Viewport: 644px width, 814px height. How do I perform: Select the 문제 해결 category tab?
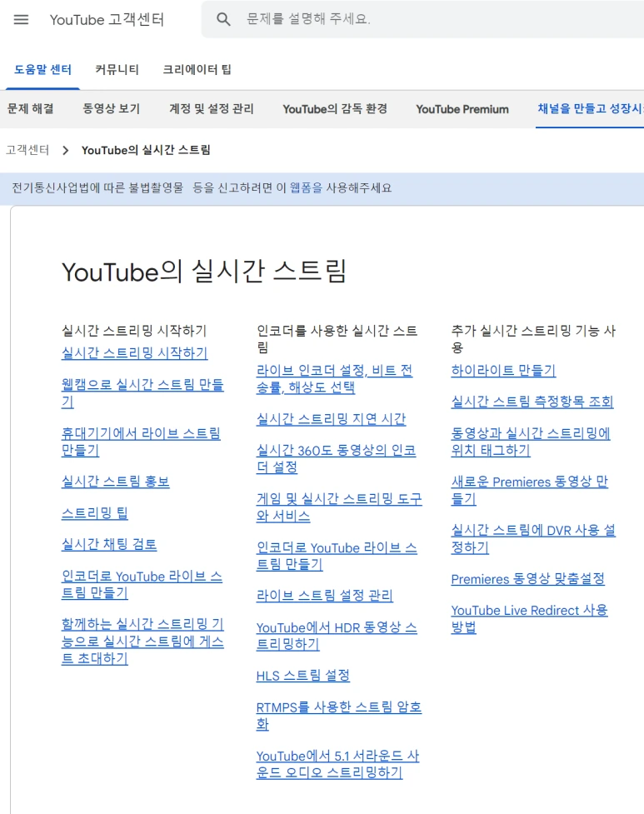coord(30,108)
